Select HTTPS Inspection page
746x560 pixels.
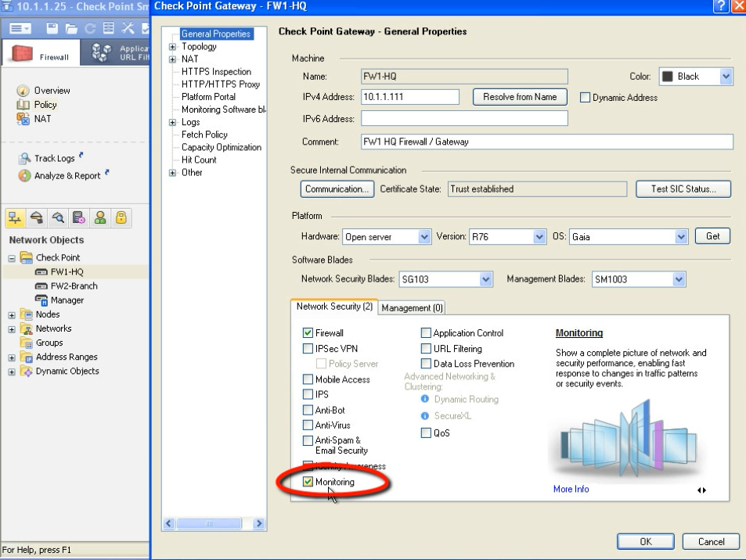pyautogui.click(x=217, y=72)
